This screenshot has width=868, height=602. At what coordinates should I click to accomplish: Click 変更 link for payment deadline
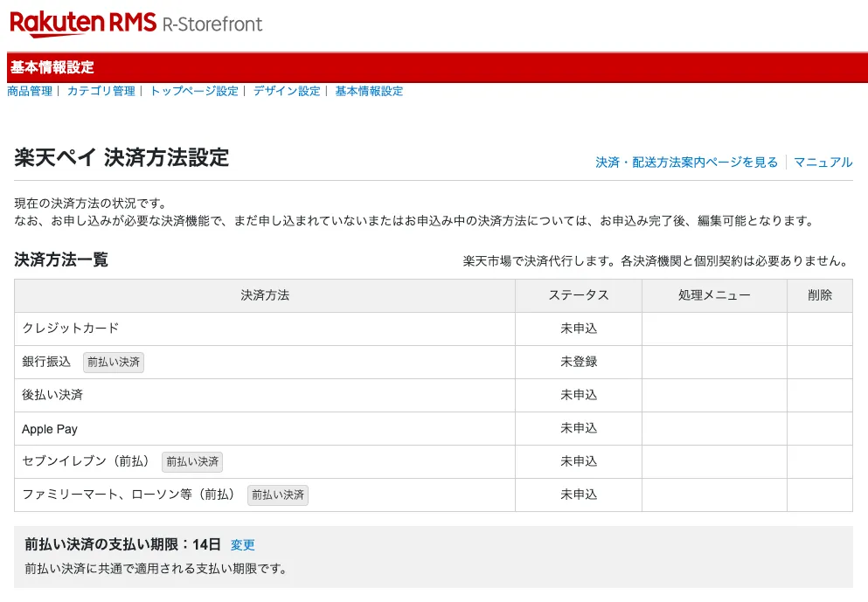point(242,545)
